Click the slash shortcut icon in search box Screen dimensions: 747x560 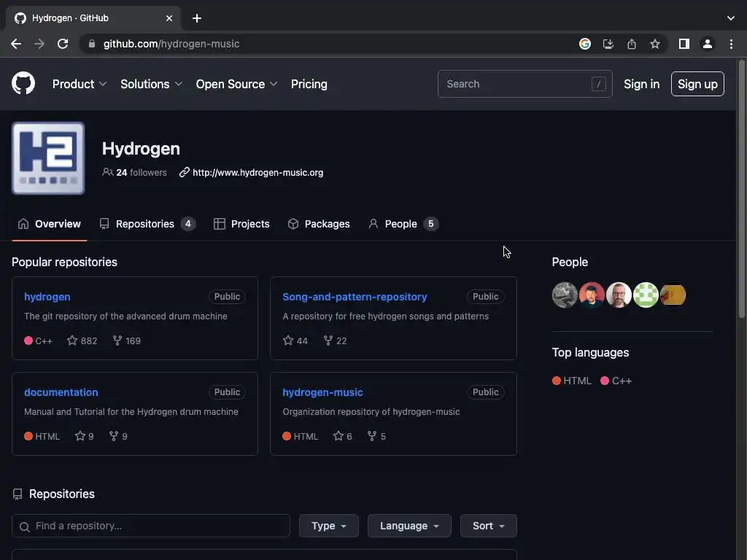pos(598,84)
